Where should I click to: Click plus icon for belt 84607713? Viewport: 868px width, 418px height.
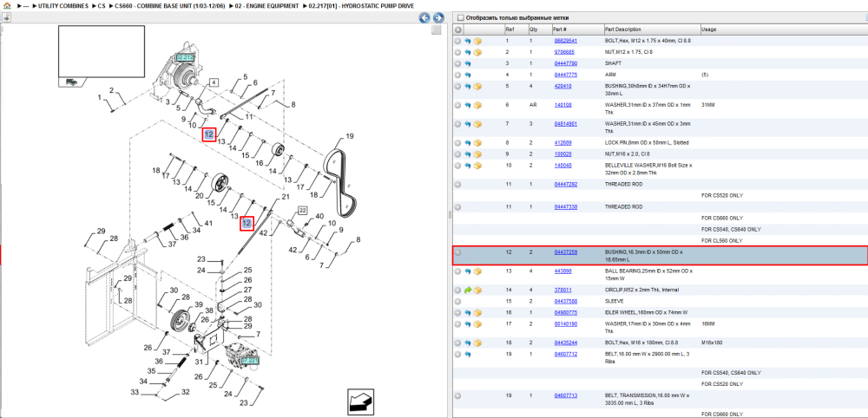pyautogui.click(x=457, y=395)
